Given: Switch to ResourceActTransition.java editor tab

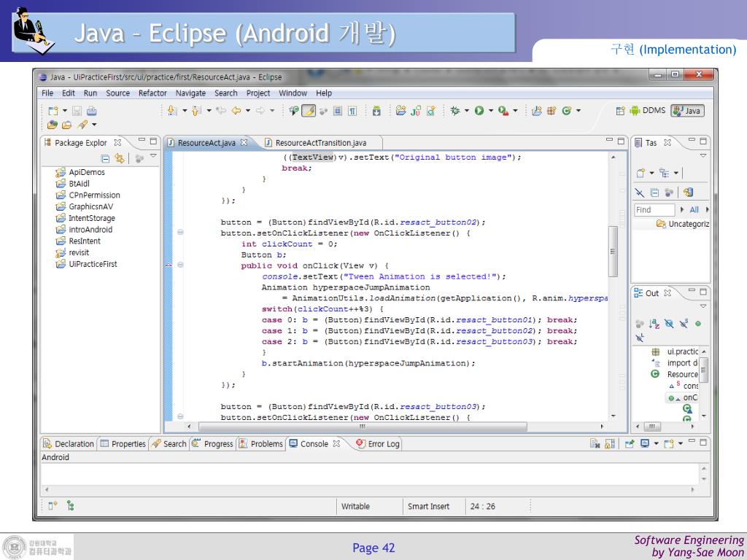Looking at the screenshot, I should pos(321,143).
